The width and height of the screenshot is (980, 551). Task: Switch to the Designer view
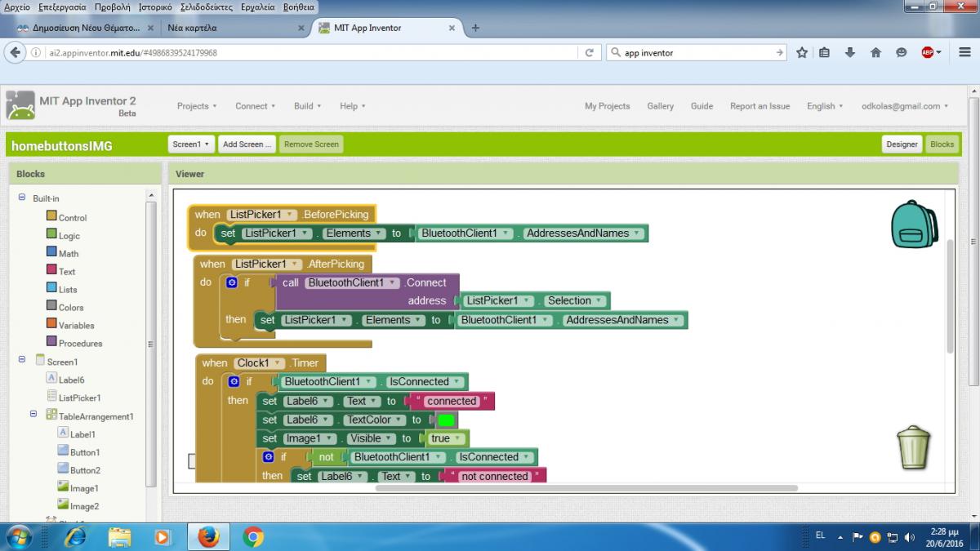902,144
